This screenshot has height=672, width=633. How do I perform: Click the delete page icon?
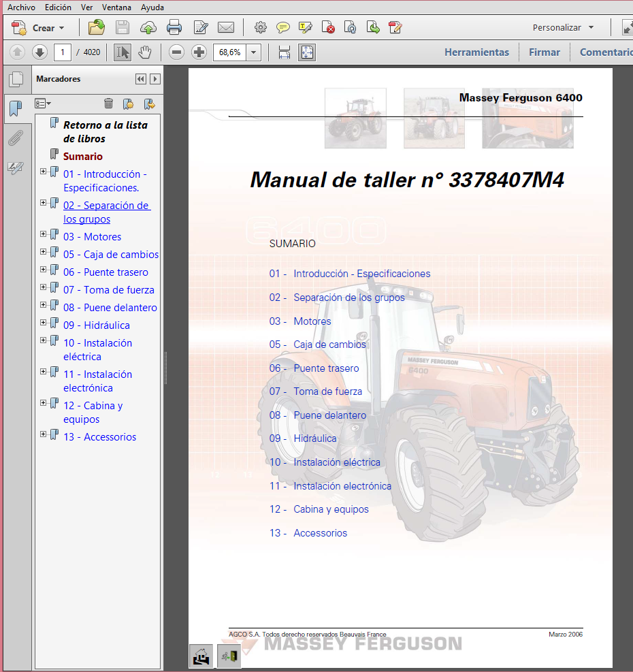(328, 27)
